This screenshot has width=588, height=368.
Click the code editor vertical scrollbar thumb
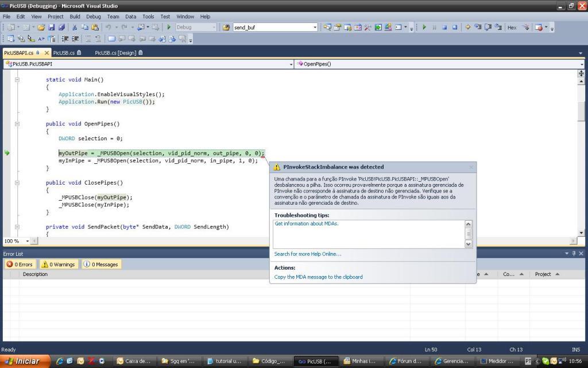coord(581,112)
